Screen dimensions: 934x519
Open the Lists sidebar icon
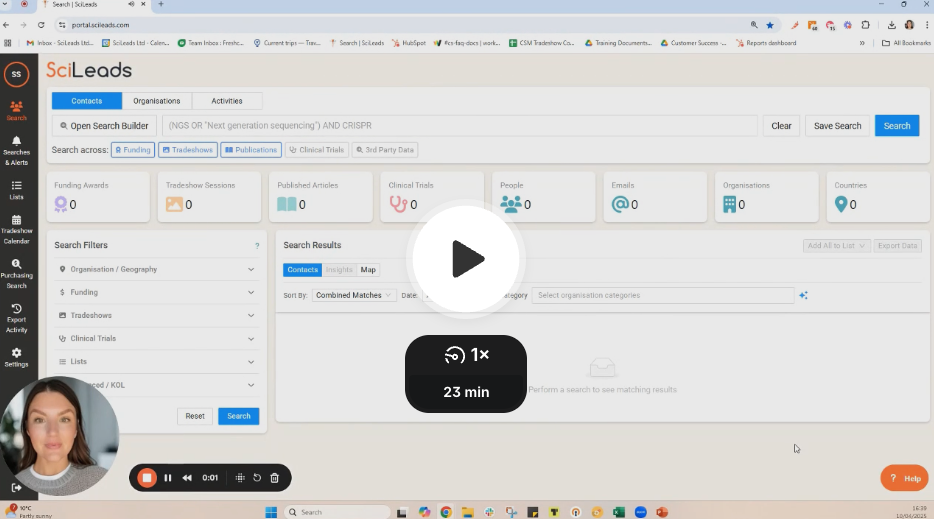pos(16,190)
